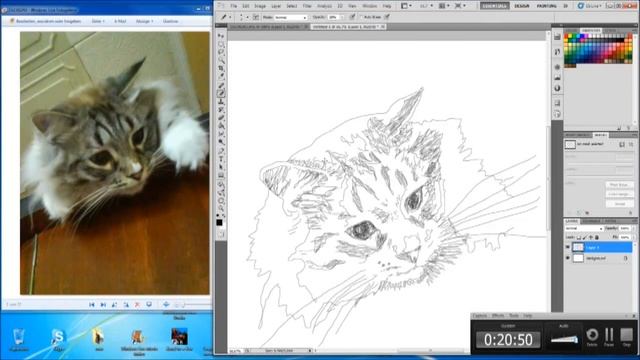Open the Help menu in Photoshop
The width and height of the screenshot is (640, 360).
click(x=387, y=6)
